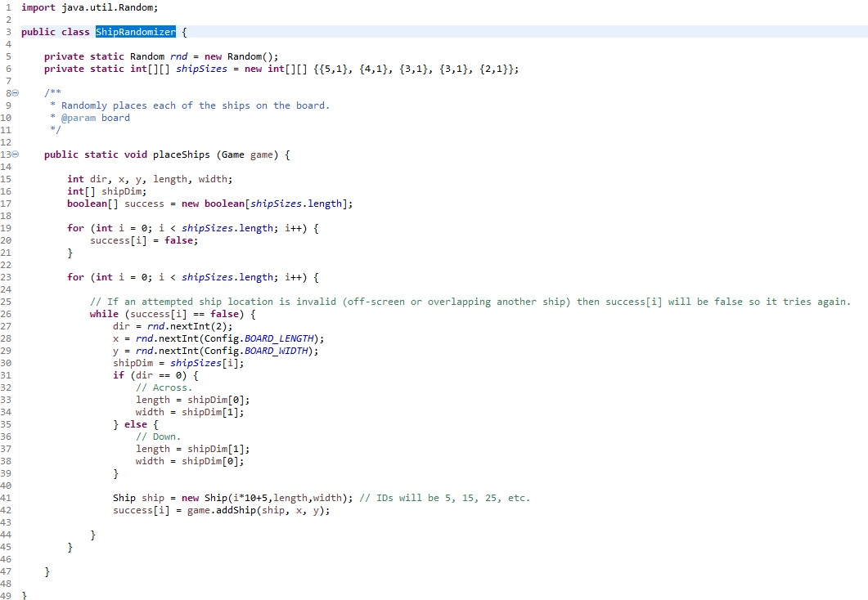This screenshot has width=868, height=600.
Task: Click the // Across. comment
Action: coord(161,387)
